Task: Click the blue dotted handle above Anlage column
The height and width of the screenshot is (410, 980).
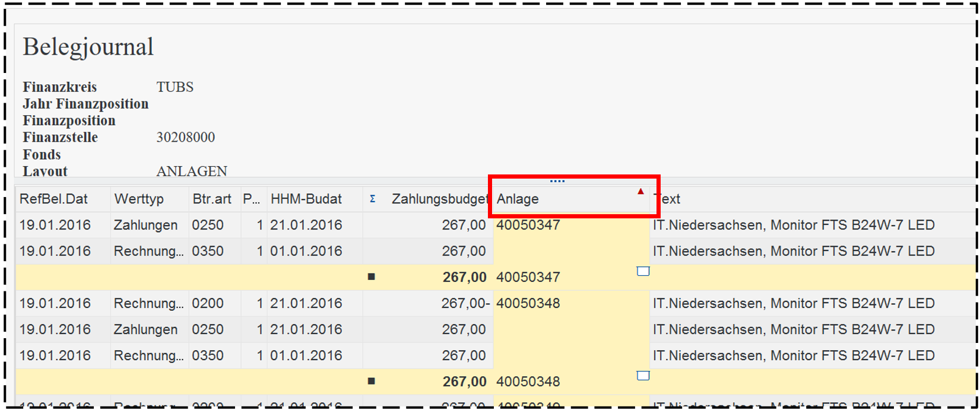Action: [x=557, y=181]
